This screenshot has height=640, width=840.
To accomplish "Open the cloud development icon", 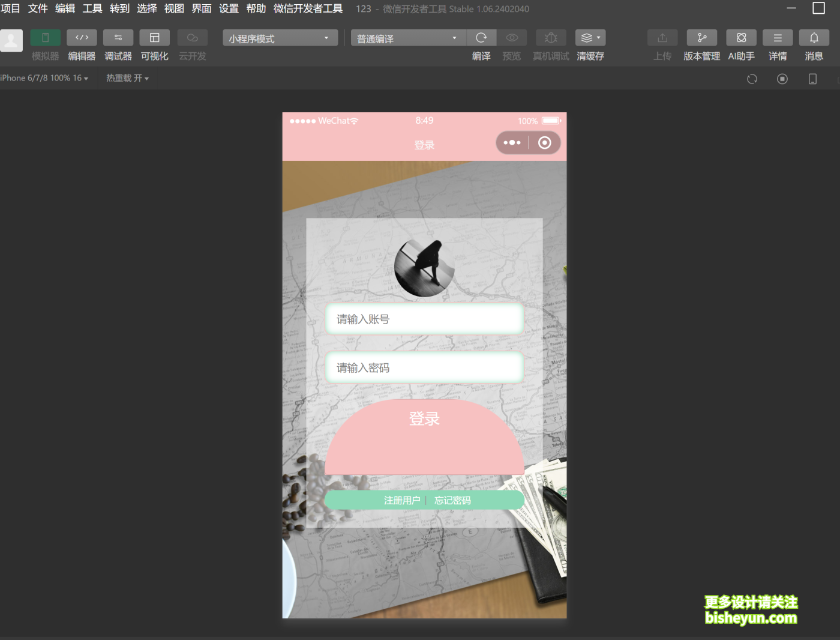I will click(x=193, y=38).
